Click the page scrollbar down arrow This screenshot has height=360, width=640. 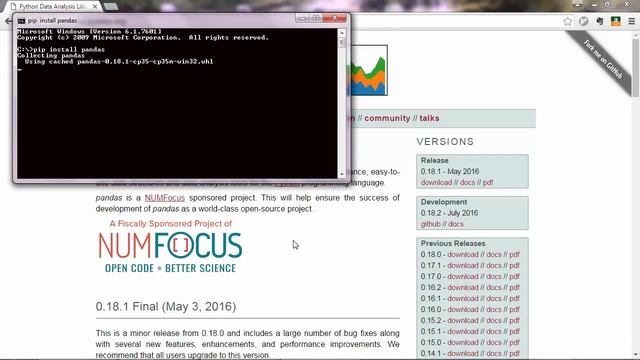click(x=636, y=355)
